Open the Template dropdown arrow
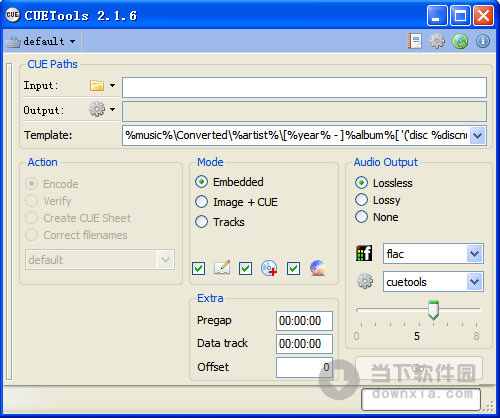500x418 pixels. point(478,136)
